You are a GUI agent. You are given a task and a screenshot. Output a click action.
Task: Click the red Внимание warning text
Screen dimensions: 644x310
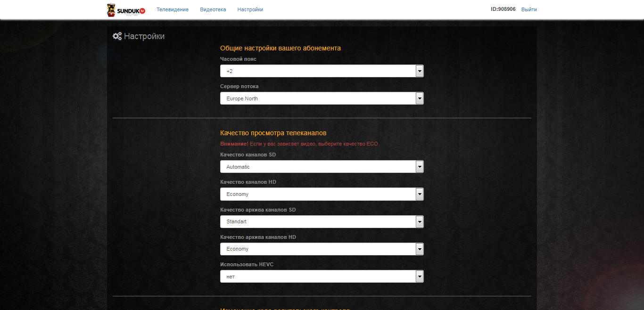click(299, 144)
